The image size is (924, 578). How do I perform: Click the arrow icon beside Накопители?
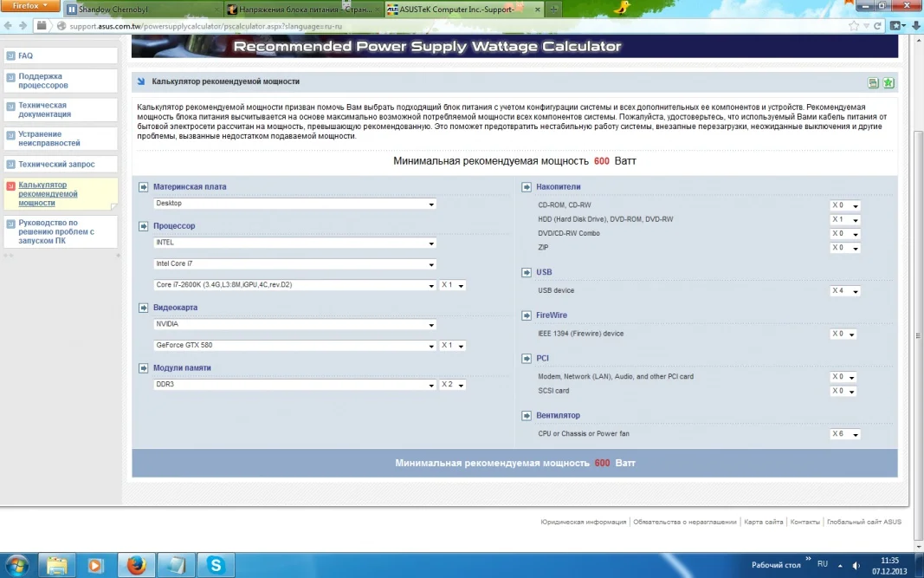[527, 187]
